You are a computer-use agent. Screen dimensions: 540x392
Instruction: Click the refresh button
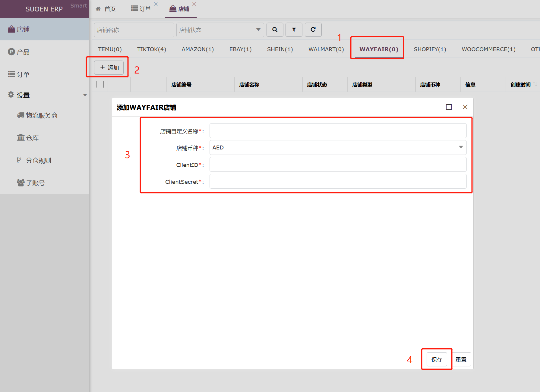point(313,30)
